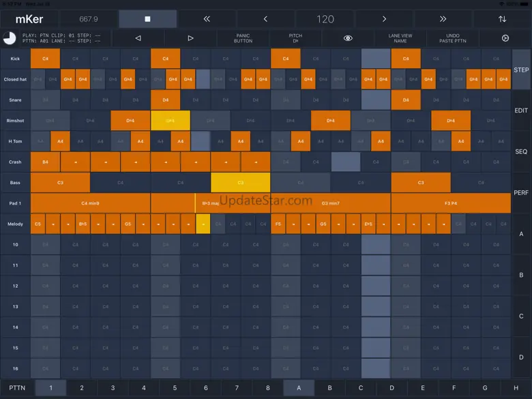Click circled arrow icon right of Undo
The image size is (532, 399).
[x=505, y=38]
